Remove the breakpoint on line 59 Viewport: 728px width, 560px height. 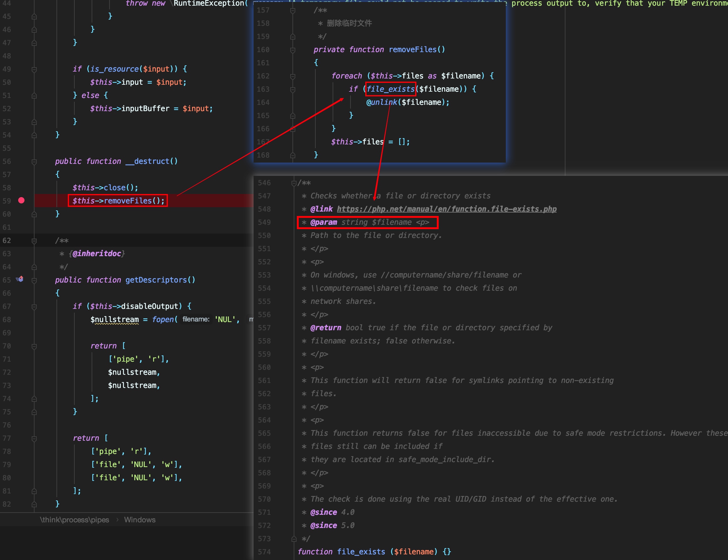[x=21, y=200]
